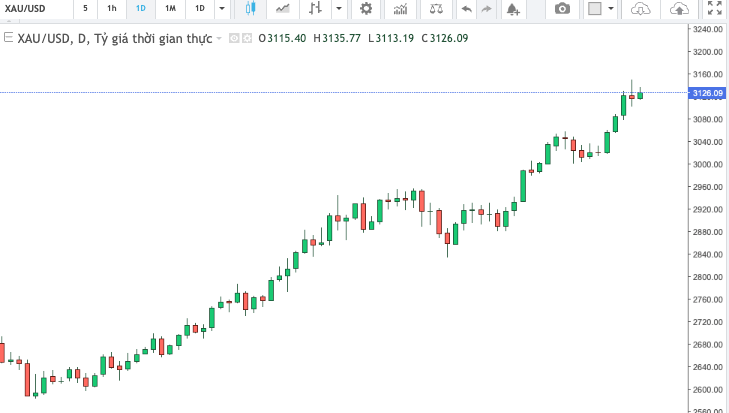Click the low value L3113.19
The width and height of the screenshot is (729, 413).
tap(391, 39)
